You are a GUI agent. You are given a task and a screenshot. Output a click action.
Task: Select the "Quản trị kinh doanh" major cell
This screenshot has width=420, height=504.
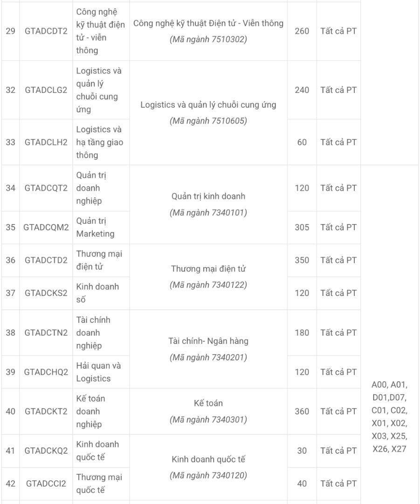click(x=208, y=204)
